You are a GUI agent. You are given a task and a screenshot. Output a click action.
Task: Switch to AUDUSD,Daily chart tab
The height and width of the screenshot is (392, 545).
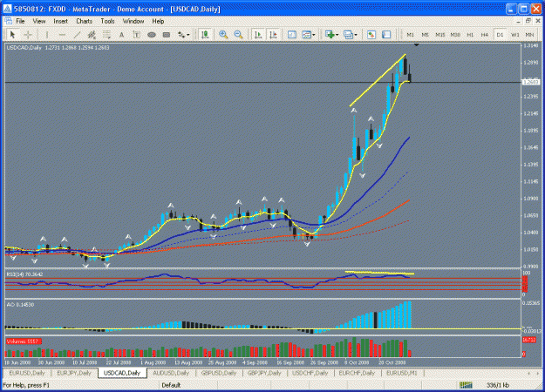pos(171,373)
